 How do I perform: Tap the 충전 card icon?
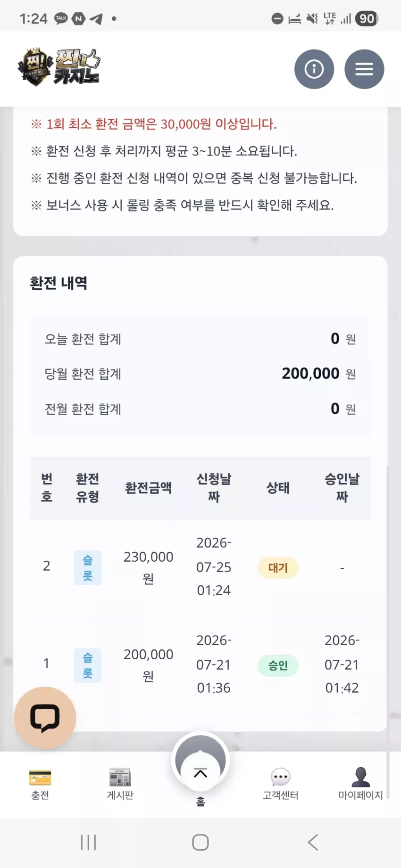tap(40, 778)
